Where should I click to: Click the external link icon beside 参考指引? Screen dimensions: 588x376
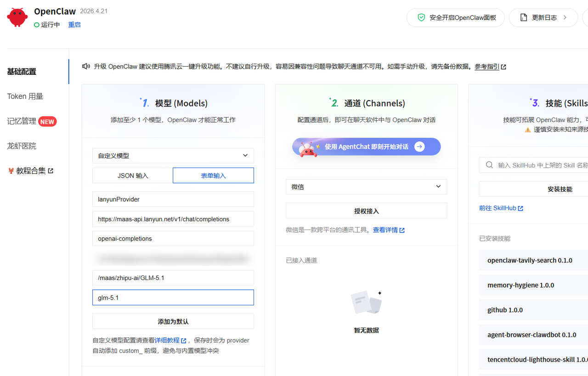tap(503, 67)
